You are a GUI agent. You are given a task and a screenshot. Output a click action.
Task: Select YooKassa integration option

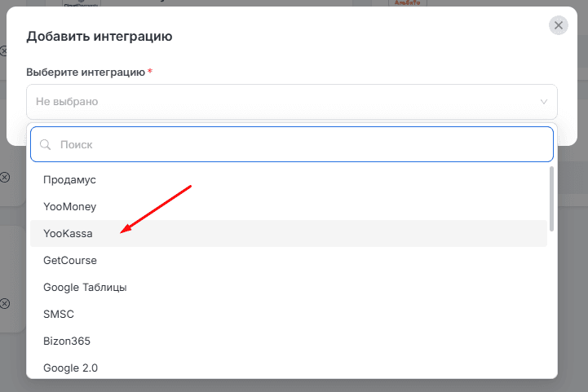(289, 233)
